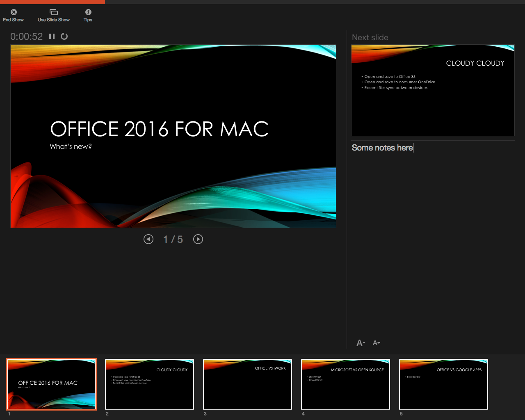Click the progress bar at top

pos(262,2)
